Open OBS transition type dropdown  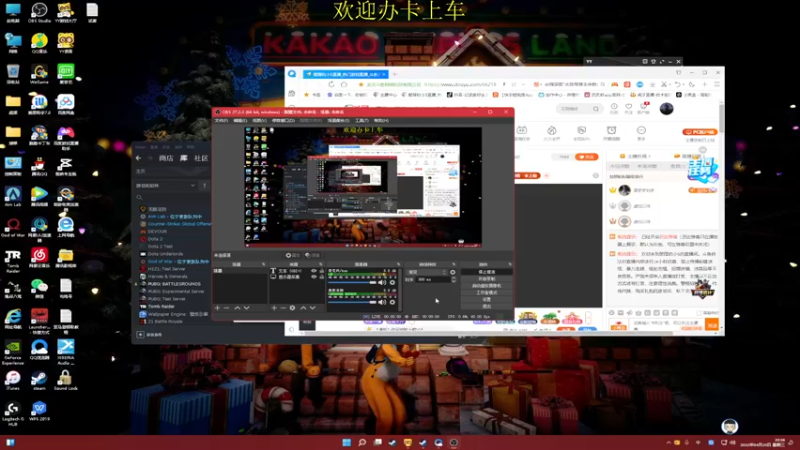click(427, 272)
